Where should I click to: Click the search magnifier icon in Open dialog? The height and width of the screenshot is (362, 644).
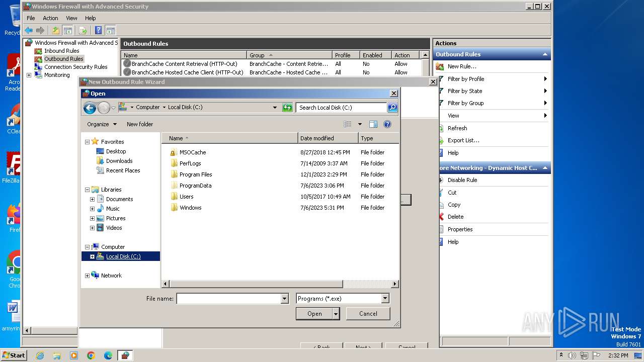pos(392,107)
